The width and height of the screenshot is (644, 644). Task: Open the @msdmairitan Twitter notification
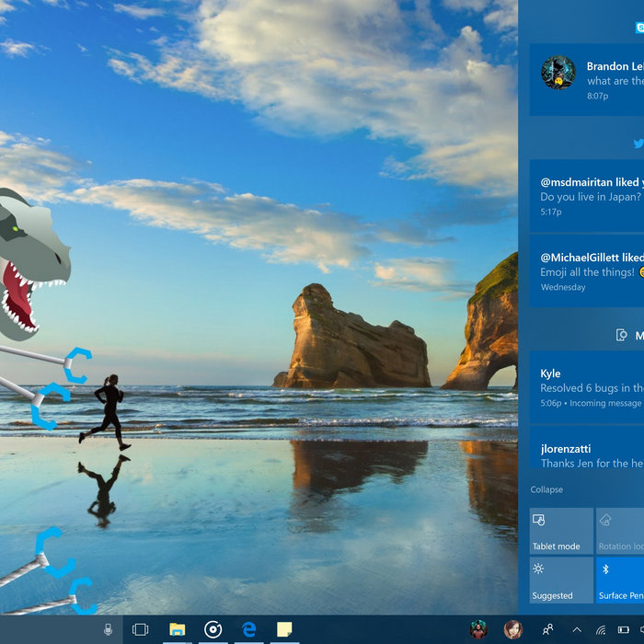coord(589,196)
